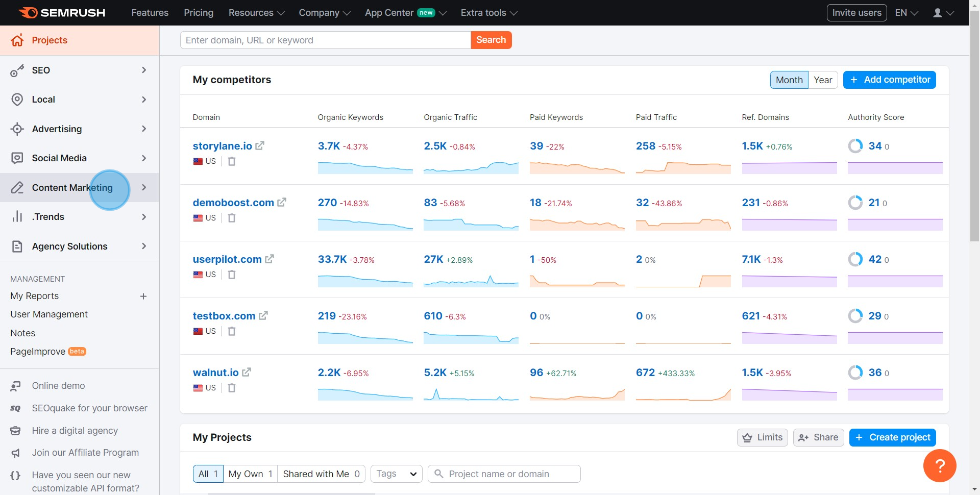Expand the Agency Solutions chevron

tap(144, 246)
